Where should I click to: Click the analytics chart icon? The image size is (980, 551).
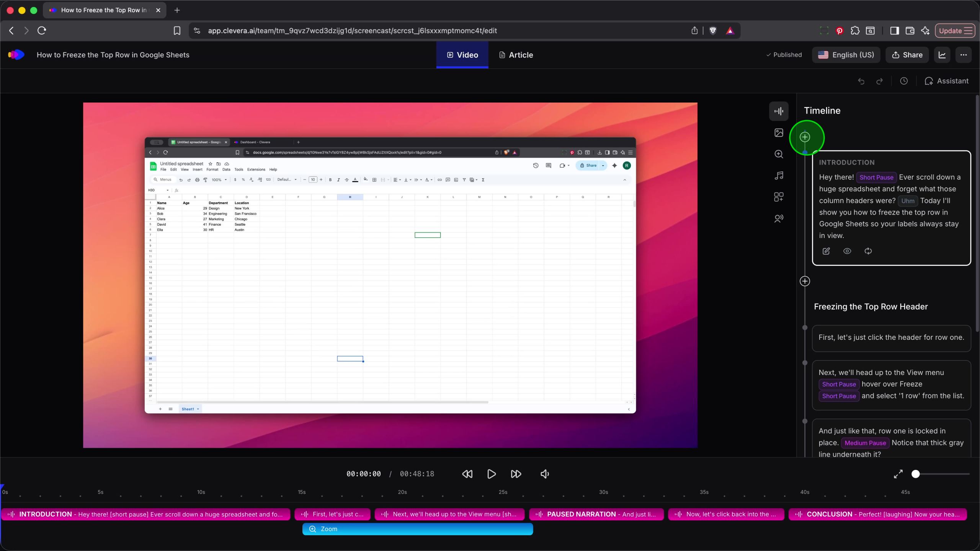tap(942, 55)
